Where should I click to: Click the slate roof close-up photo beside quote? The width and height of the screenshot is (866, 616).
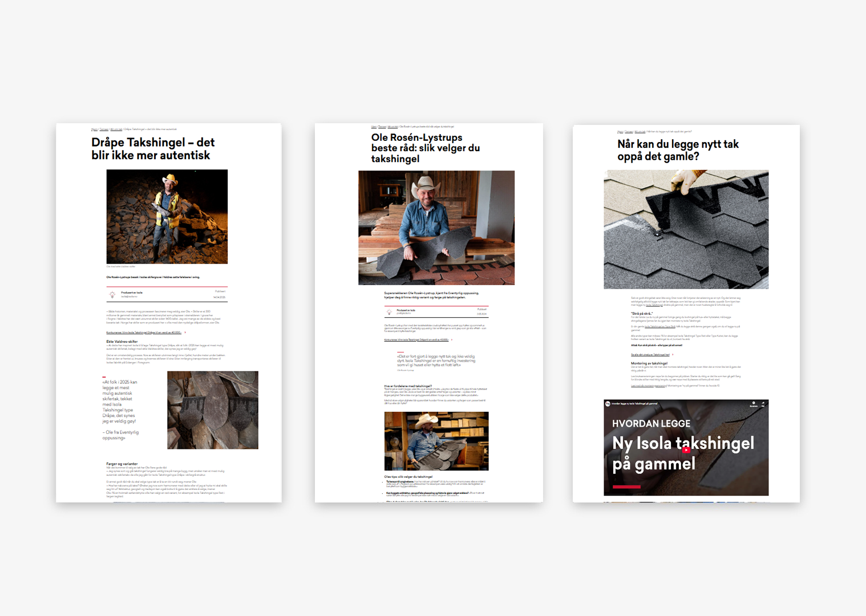212,410
